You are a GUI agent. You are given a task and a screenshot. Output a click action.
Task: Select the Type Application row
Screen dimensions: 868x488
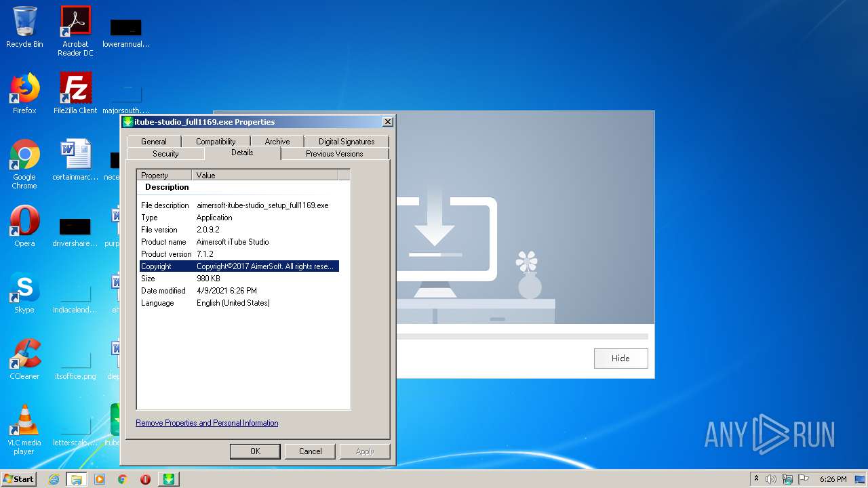click(239, 218)
